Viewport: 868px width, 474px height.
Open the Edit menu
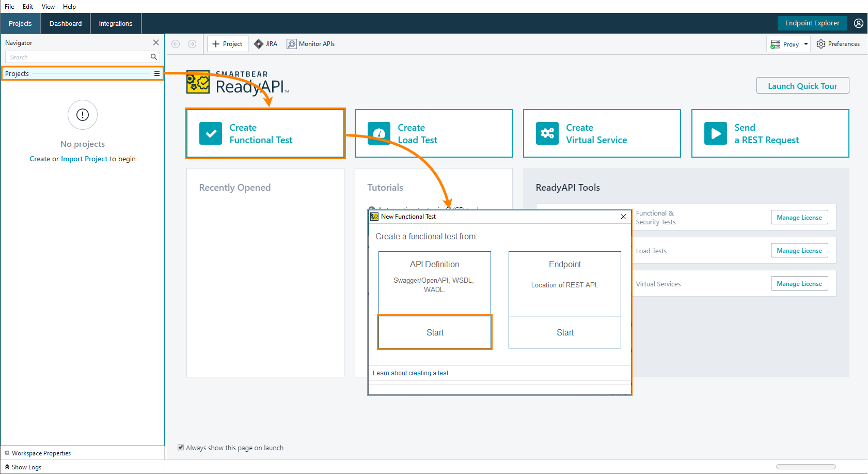[x=28, y=7]
